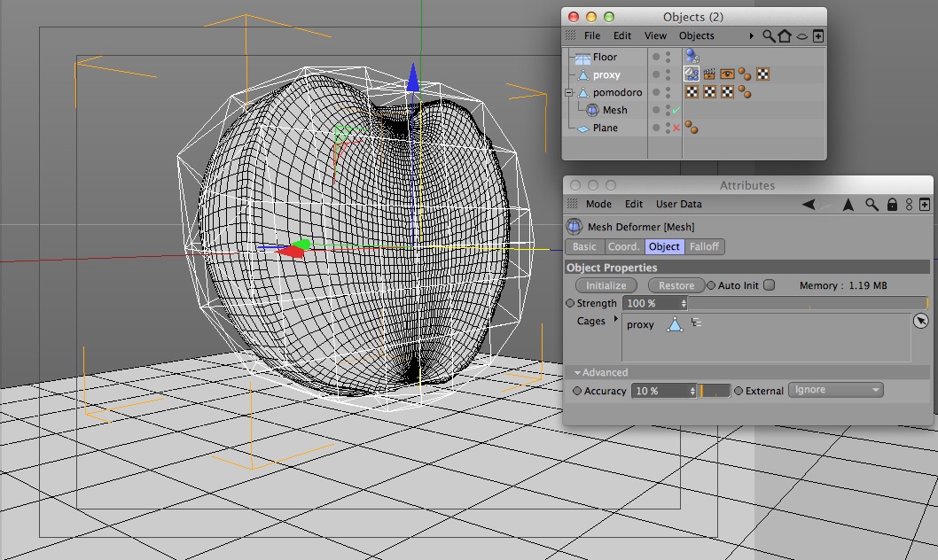Open the External Ignore dropdown
The height and width of the screenshot is (560, 938).
[x=836, y=390]
